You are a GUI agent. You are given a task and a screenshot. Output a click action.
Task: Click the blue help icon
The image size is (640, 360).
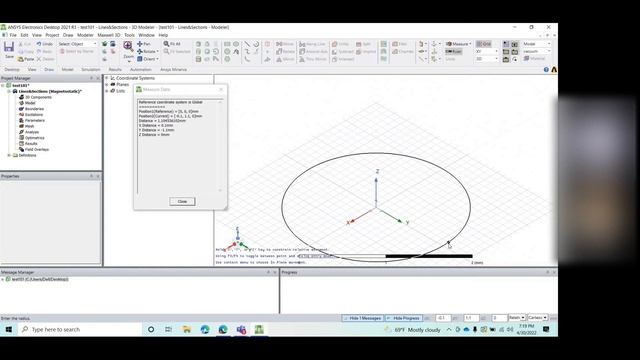tap(546, 70)
